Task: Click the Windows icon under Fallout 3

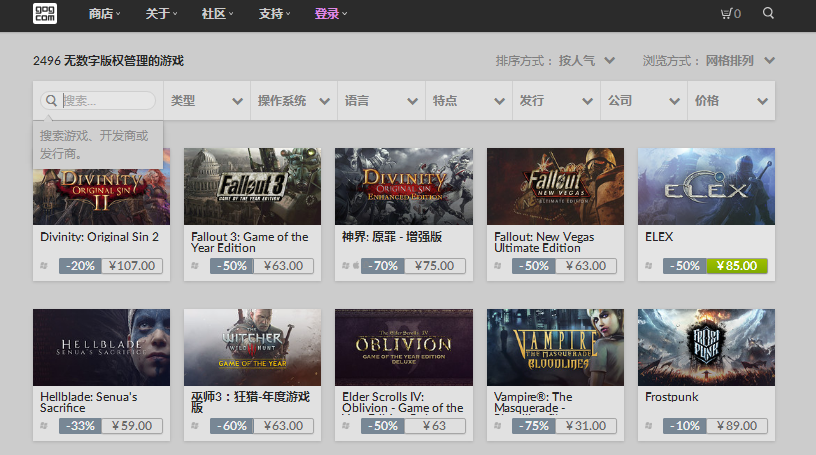Action: click(x=194, y=266)
